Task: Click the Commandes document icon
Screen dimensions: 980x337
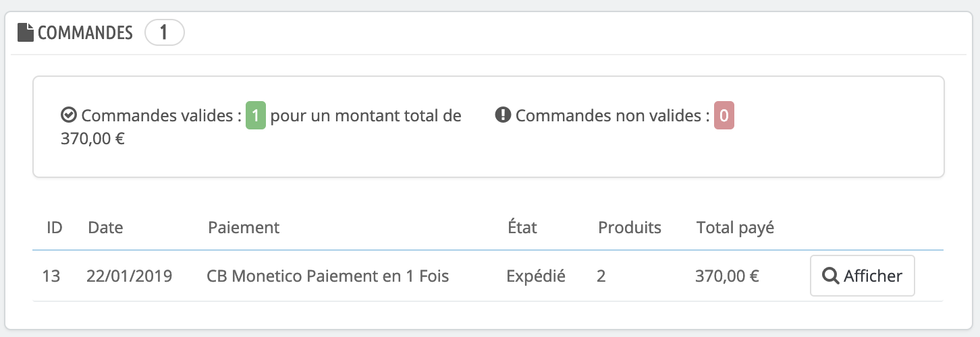Action: pyautogui.click(x=26, y=32)
